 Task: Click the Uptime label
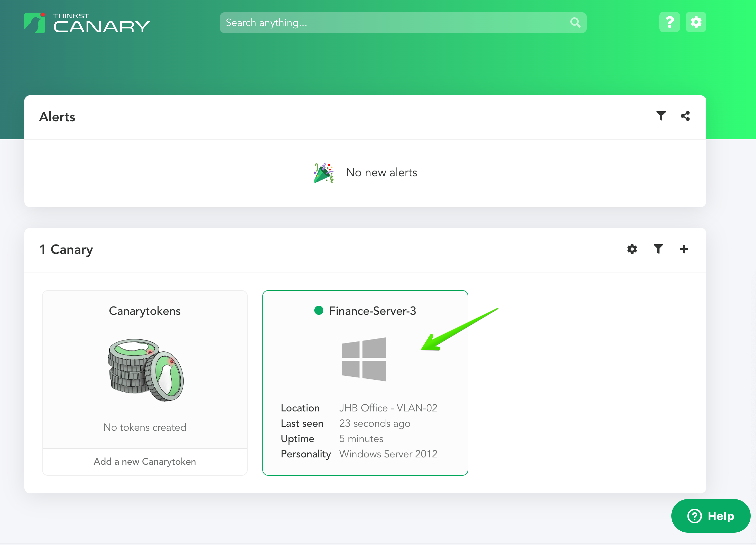(297, 438)
